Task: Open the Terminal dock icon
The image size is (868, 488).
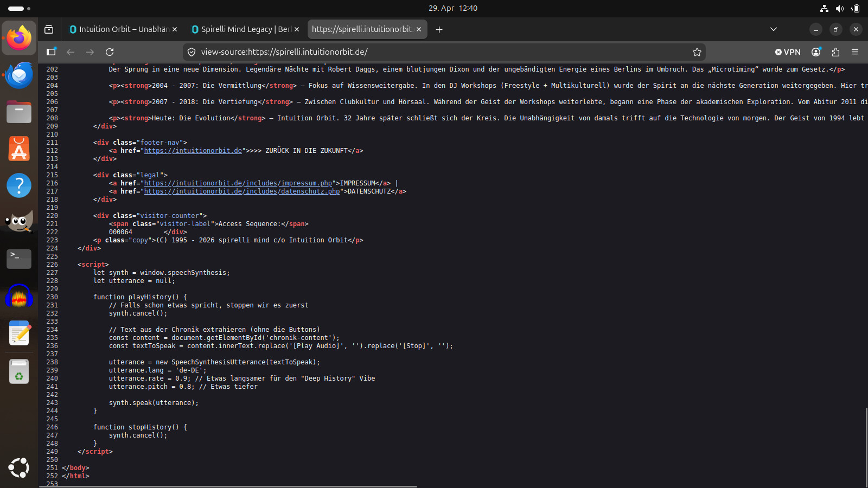Action: click(19, 259)
